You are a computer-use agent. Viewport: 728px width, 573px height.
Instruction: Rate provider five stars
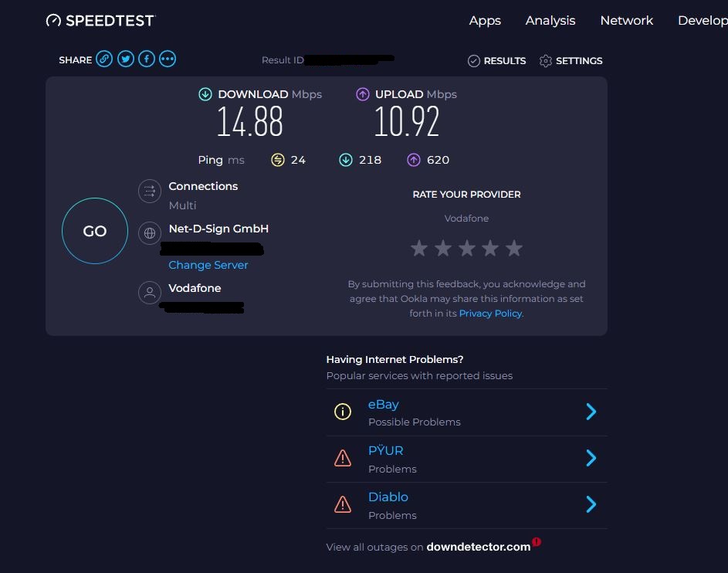[514, 248]
